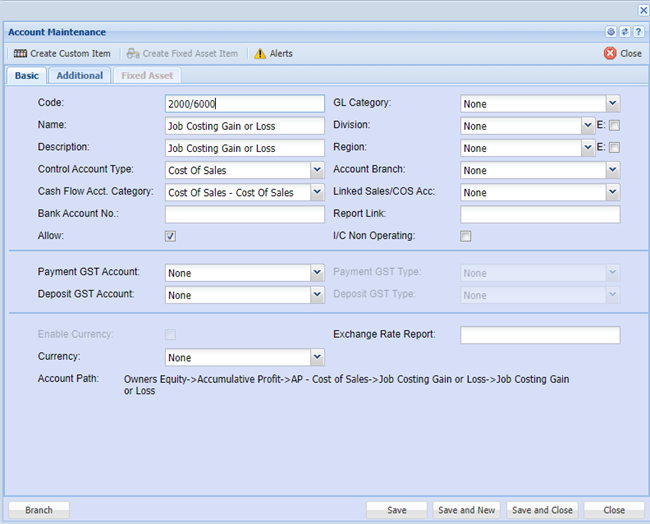
Task: Click the Save and Close button
Action: tap(542, 510)
